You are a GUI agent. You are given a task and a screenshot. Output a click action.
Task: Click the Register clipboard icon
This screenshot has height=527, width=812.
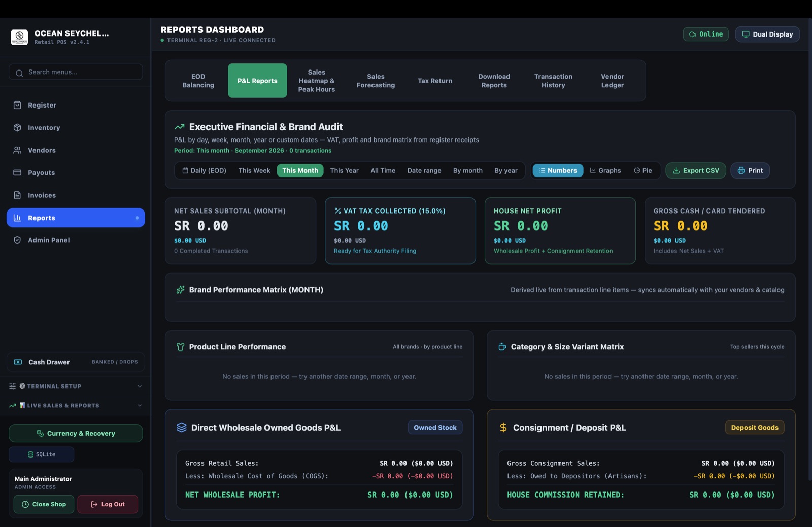(17, 105)
